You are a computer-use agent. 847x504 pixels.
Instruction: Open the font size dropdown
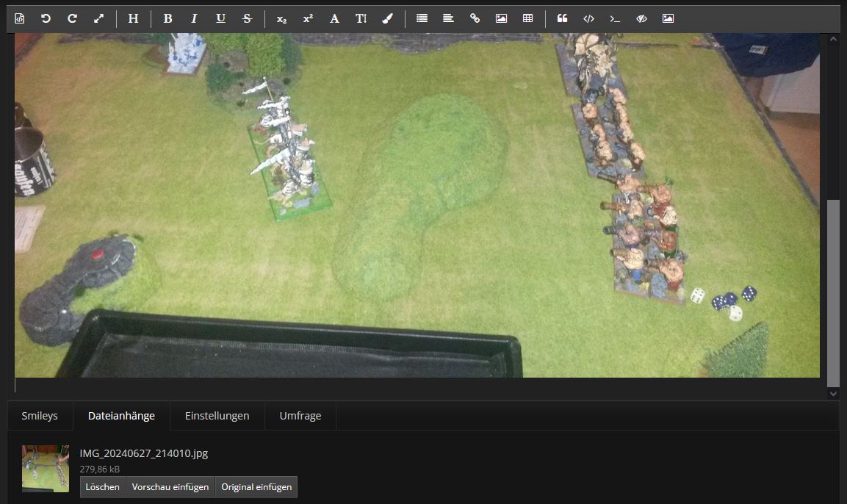coord(361,18)
